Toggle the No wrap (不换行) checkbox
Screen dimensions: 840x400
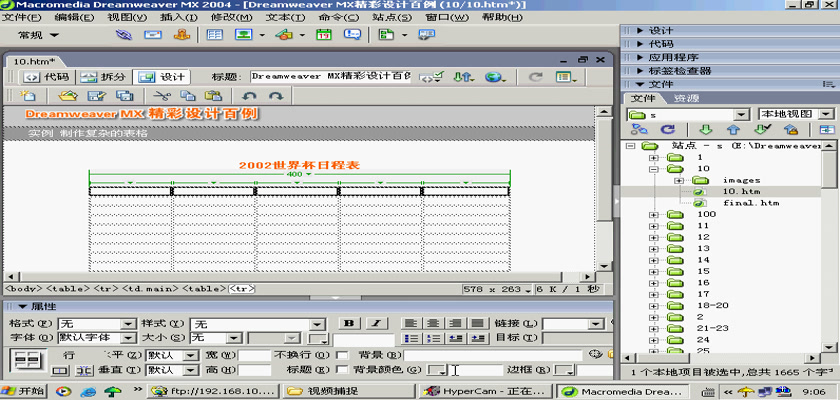pos(341,355)
